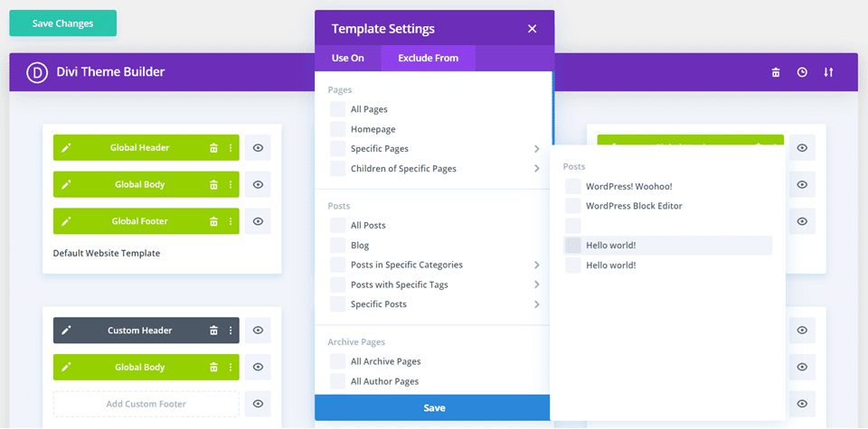
Task: Tick the WordPress Block Editor post checkbox
Action: (x=573, y=206)
